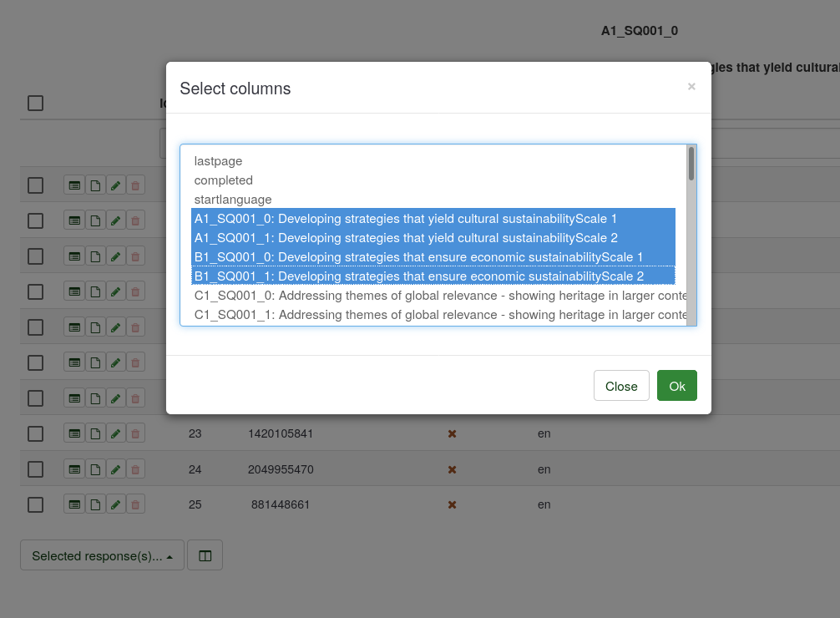Select the 'startlanguage' column option

point(233,200)
